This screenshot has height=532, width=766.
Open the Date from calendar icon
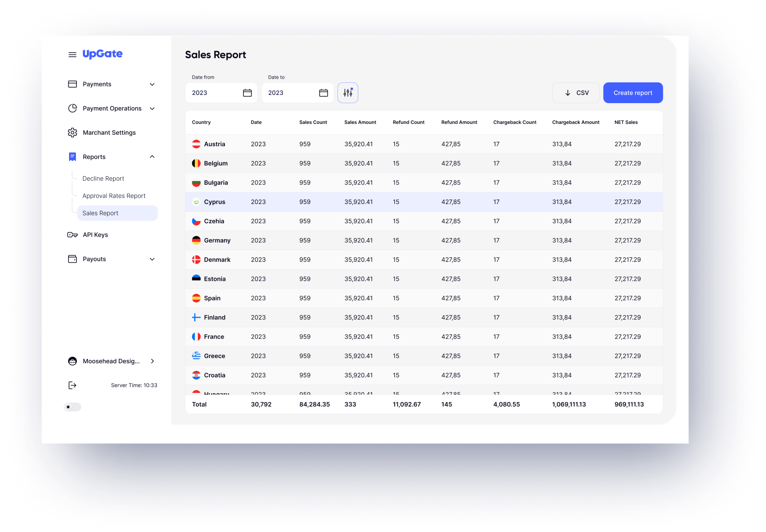tap(247, 93)
